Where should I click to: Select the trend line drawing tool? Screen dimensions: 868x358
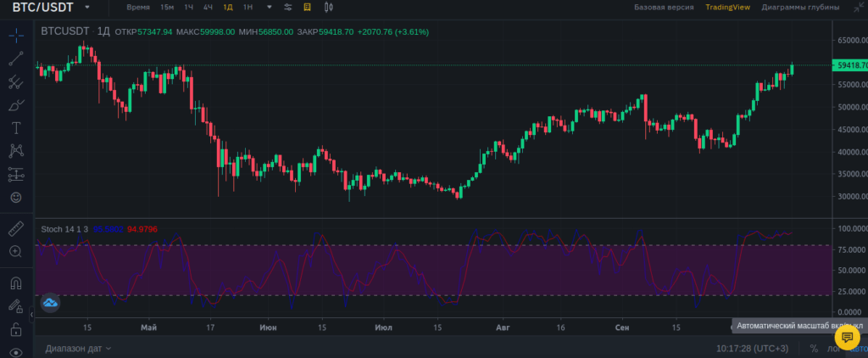coord(15,59)
